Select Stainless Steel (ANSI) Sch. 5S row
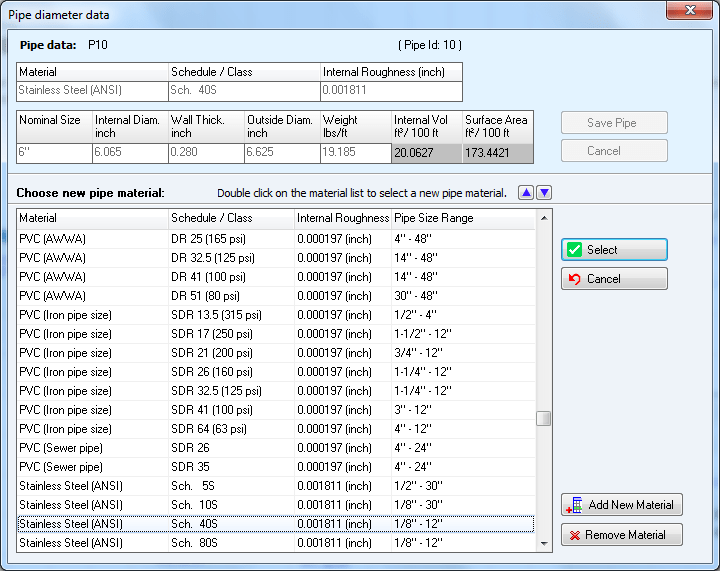The image size is (720, 576). coord(276,486)
